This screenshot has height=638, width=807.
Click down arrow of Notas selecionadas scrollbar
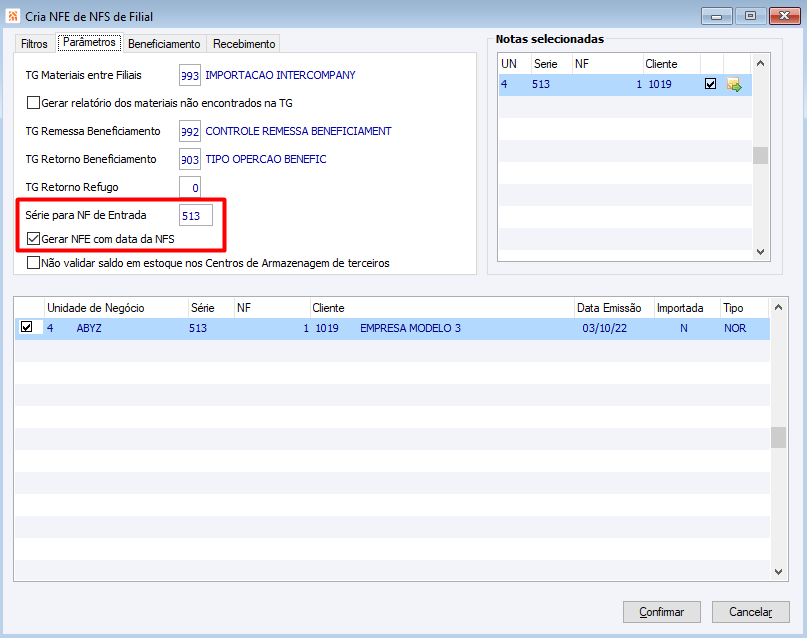pyautogui.click(x=760, y=252)
